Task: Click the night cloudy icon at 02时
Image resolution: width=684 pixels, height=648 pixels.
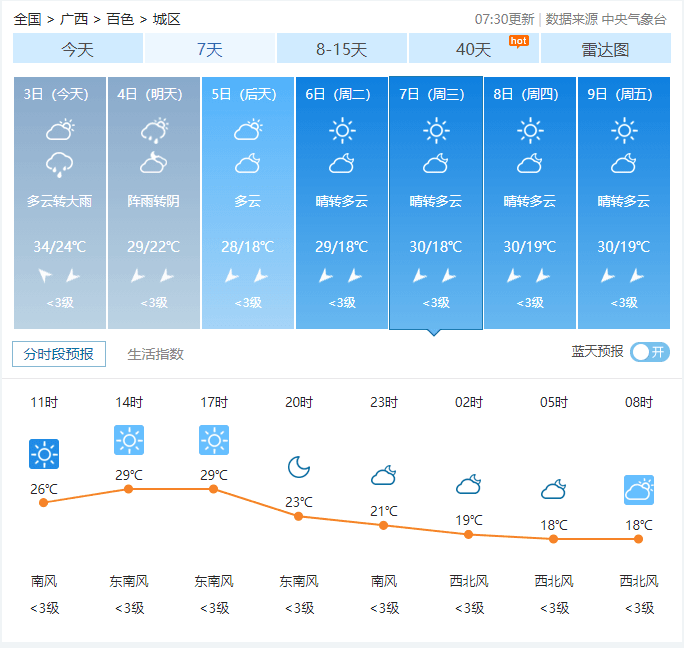Action: pos(469,484)
